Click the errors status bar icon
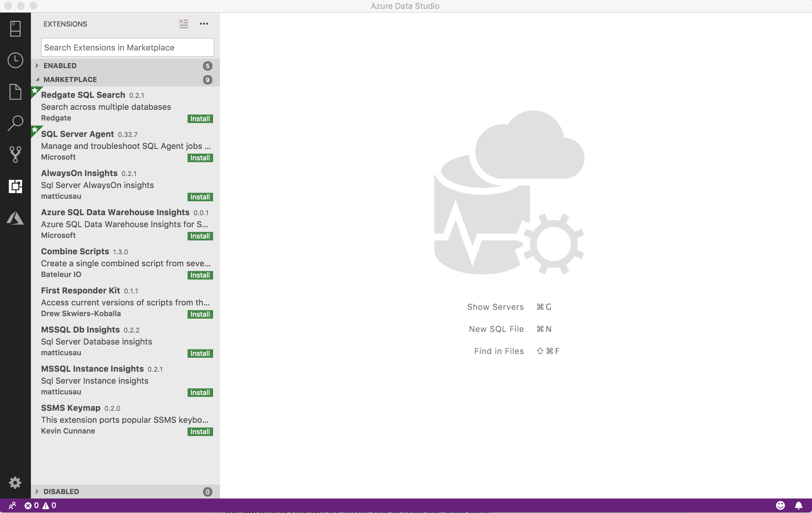Screen dimensions: 812x513 tap(28, 505)
